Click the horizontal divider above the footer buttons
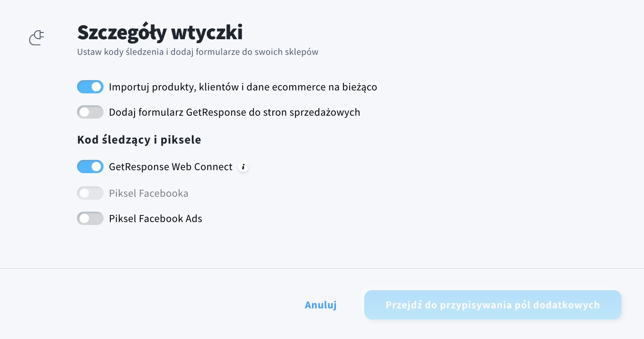The width and height of the screenshot is (644, 339). pos(322,269)
